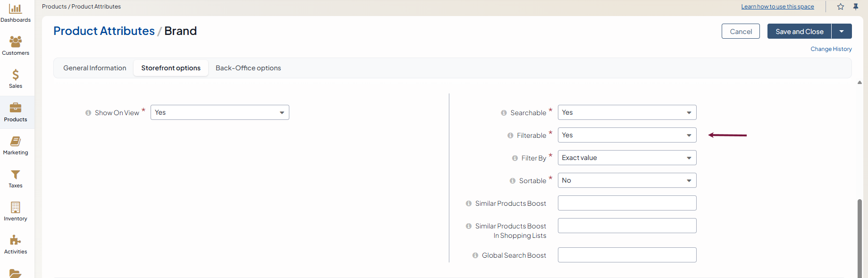This screenshot has width=868, height=278.
Task: Open the Sales dollar icon
Action: [16, 76]
